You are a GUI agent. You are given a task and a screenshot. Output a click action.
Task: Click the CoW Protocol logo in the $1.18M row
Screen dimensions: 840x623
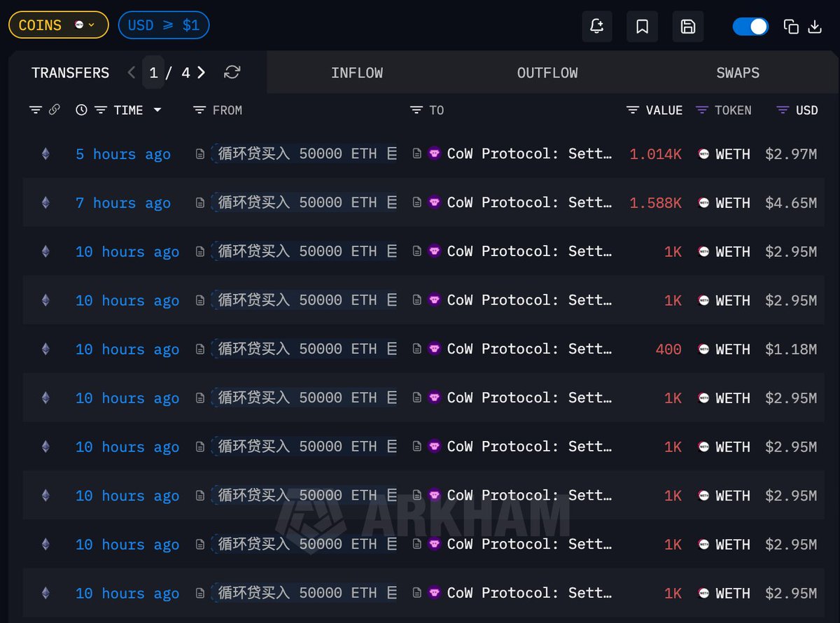pyautogui.click(x=434, y=349)
